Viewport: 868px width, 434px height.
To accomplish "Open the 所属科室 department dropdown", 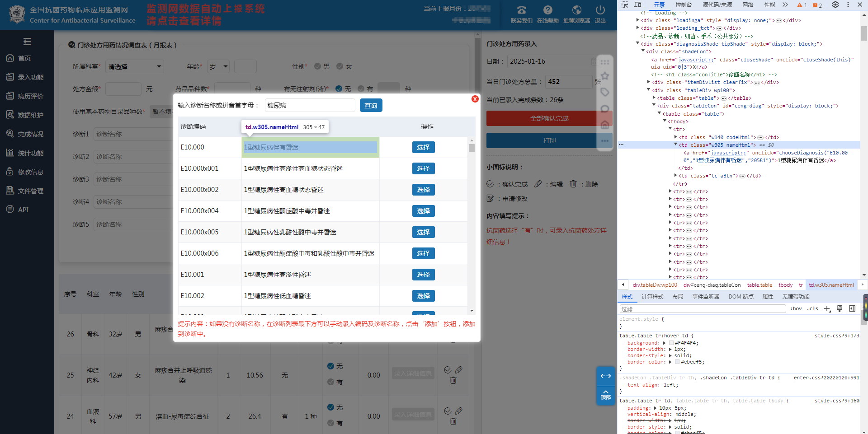I will tap(134, 67).
